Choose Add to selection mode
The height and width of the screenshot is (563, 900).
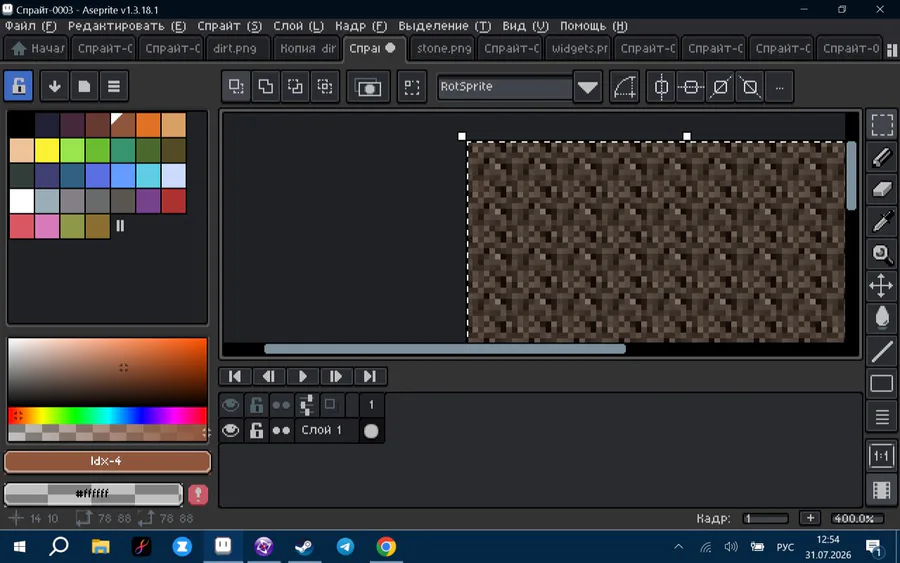coord(266,87)
